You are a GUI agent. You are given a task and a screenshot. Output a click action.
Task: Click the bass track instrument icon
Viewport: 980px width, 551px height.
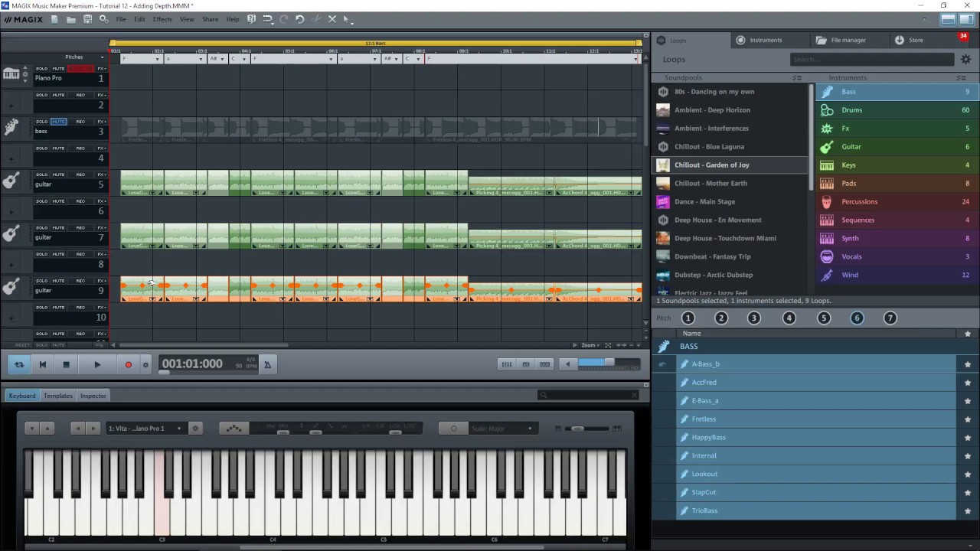[x=11, y=127]
